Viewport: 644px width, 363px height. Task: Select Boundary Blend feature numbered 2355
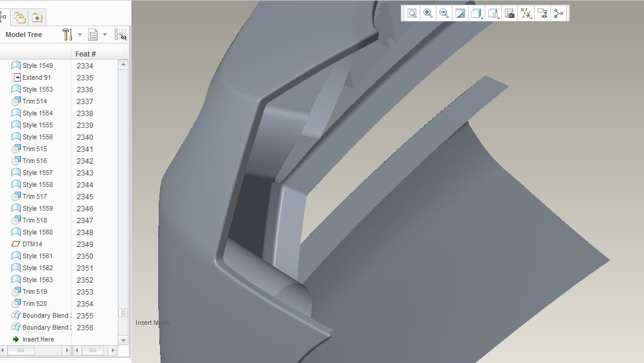(46, 316)
